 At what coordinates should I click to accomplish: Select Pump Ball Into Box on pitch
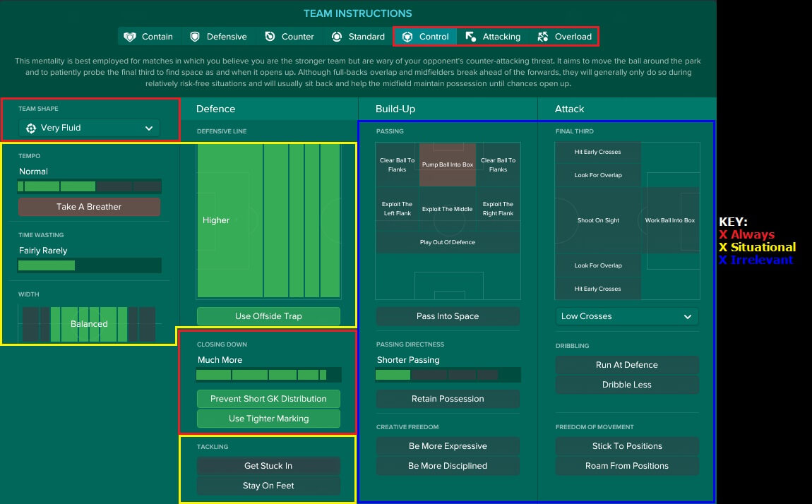pos(448,164)
